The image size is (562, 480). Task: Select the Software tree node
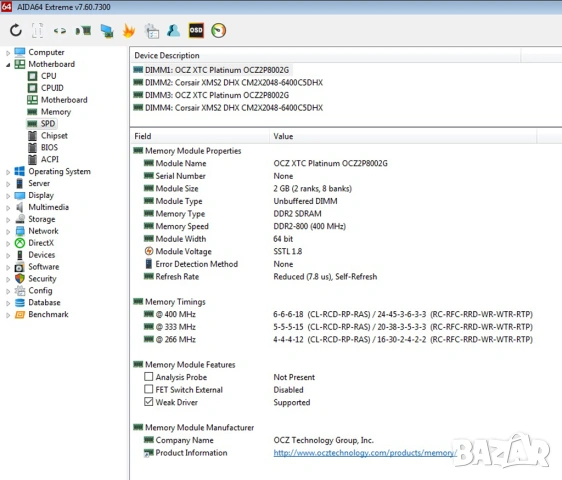pyautogui.click(x=44, y=267)
